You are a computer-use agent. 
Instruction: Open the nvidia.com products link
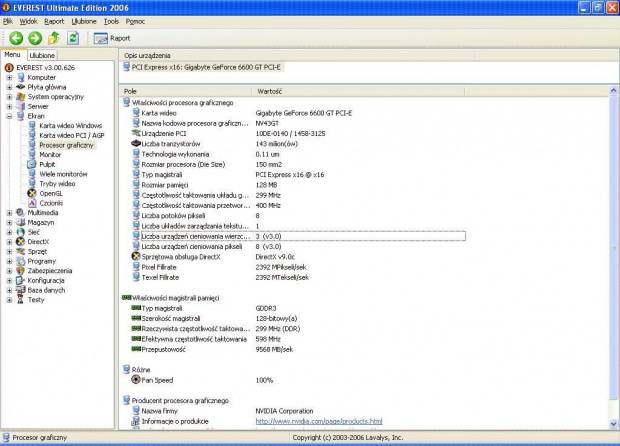click(x=319, y=421)
